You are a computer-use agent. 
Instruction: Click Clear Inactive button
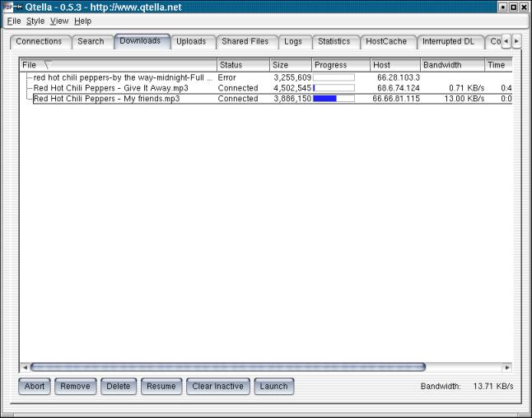click(x=217, y=387)
